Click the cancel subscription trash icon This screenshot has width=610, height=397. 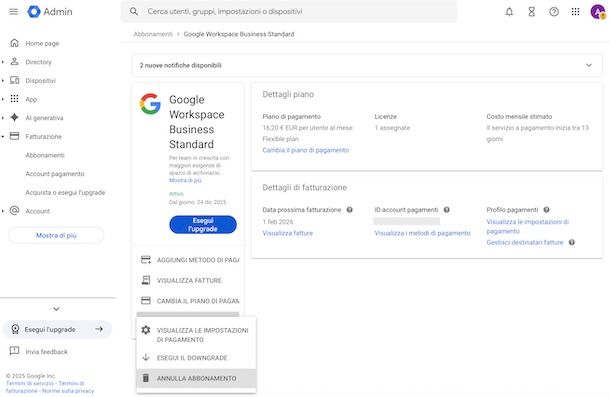[x=146, y=378]
